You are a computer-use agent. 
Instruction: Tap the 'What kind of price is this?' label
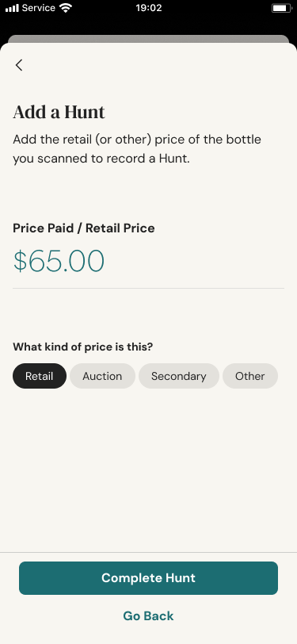(x=83, y=347)
